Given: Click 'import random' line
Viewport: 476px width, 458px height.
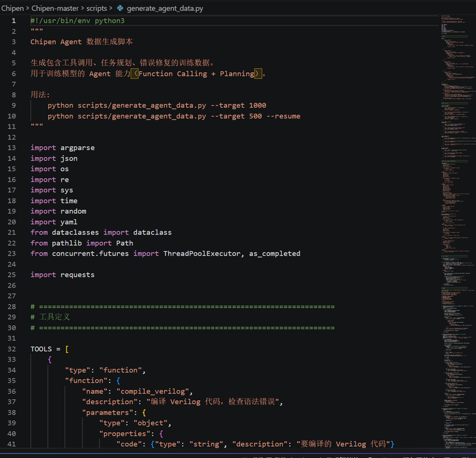Looking at the screenshot, I should [x=58, y=211].
